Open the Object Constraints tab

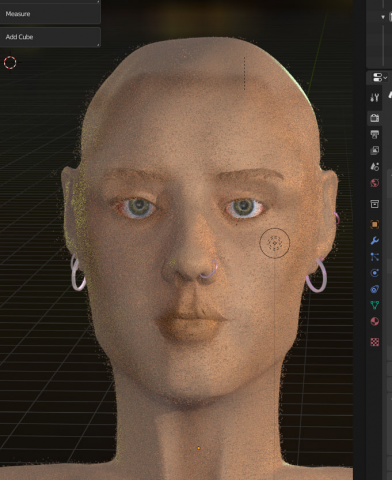(375, 289)
